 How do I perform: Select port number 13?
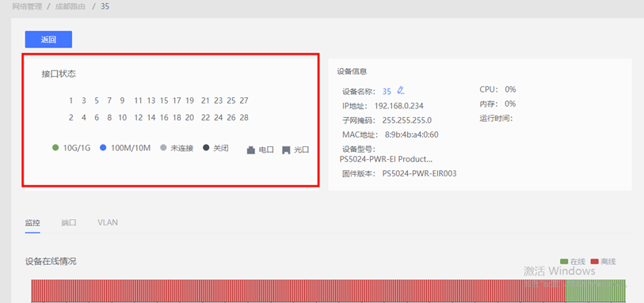(x=151, y=100)
